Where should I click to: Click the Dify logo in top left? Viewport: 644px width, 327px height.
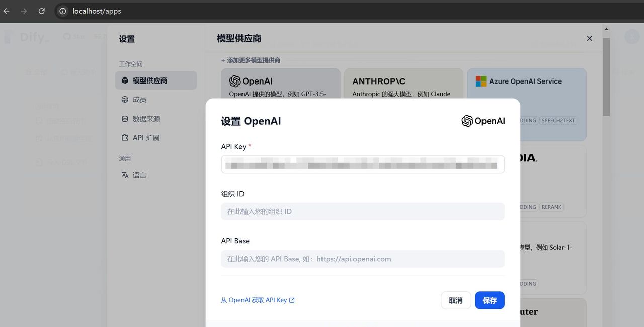click(24, 36)
